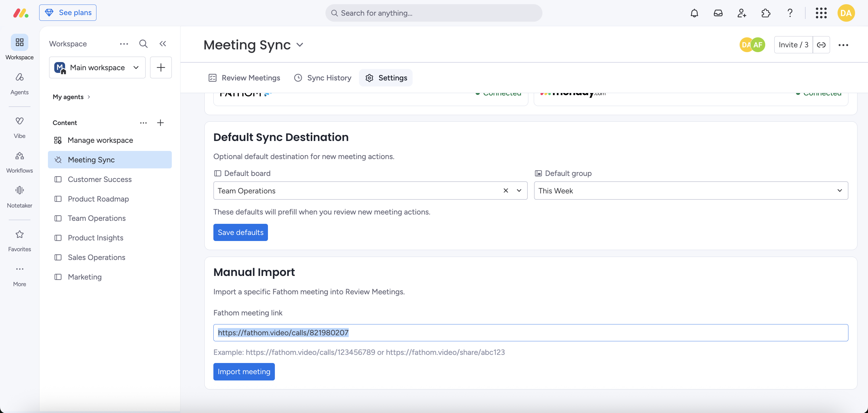This screenshot has height=413, width=868.
Task: Select the Settings tab
Action: point(386,78)
